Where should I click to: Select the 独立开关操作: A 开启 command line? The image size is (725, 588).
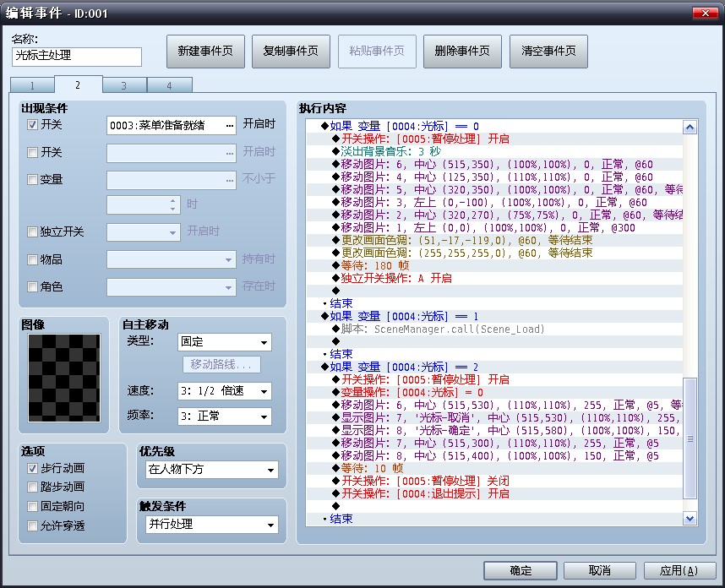point(494,278)
